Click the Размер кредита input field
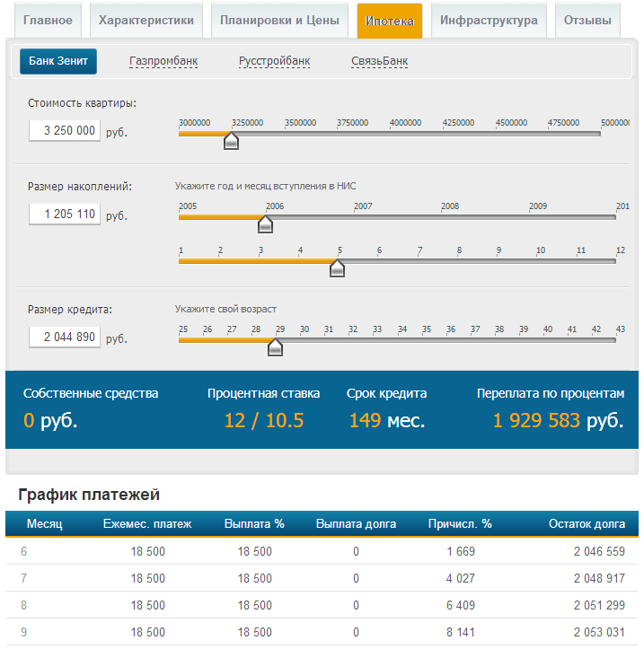This screenshot has height=649, width=644. (64, 337)
